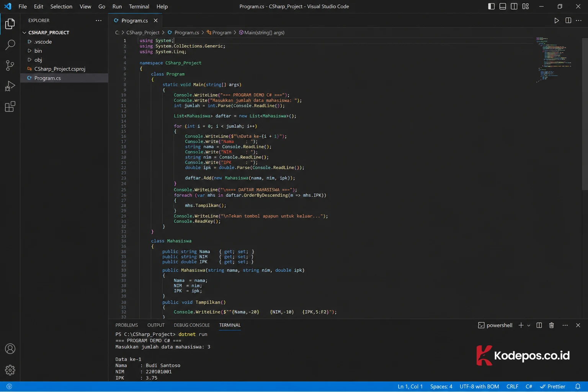Open the Edit menu
The width and height of the screenshot is (588, 392).
pos(38,7)
